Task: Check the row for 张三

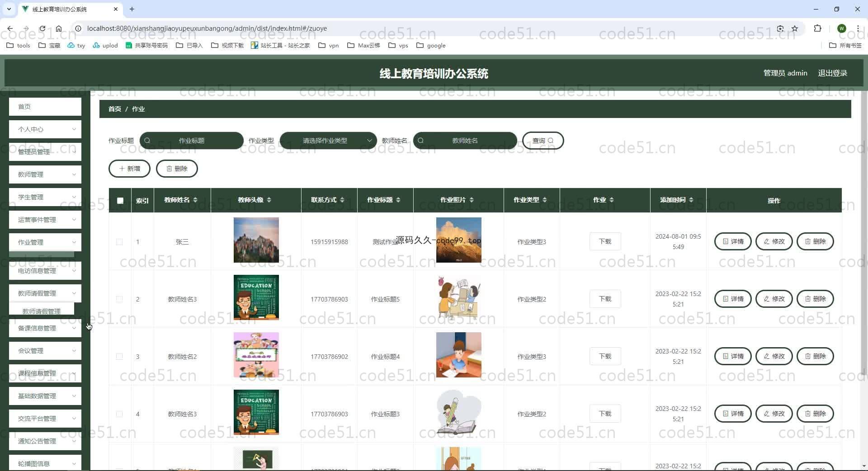Action: pyautogui.click(x=119, y=242)
